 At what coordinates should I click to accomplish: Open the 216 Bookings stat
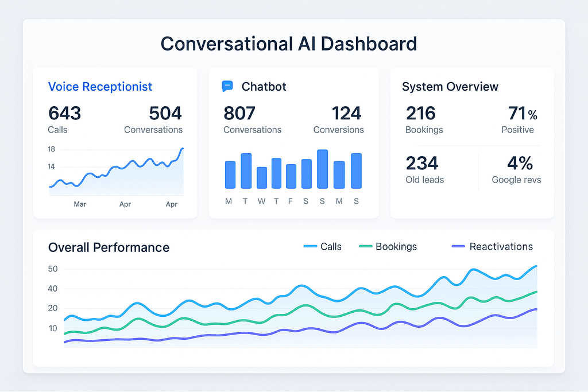[424, 119]
